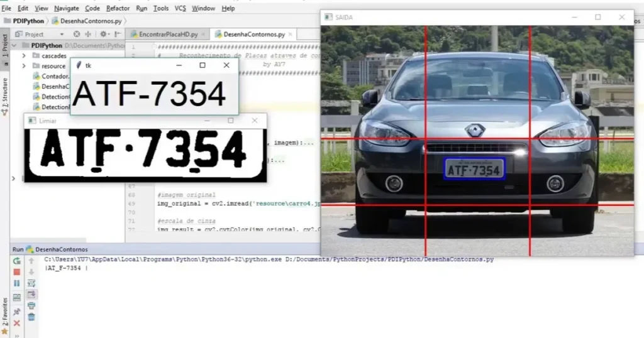The width and height of the screenshot is (644, 338).
Task: Clear console output with trash icon
Action: coord(31,317)
